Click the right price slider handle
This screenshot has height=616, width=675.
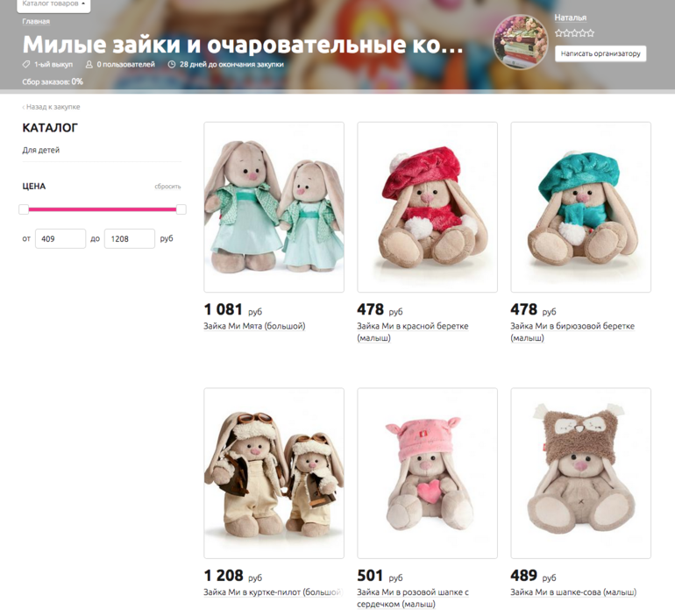181,209
